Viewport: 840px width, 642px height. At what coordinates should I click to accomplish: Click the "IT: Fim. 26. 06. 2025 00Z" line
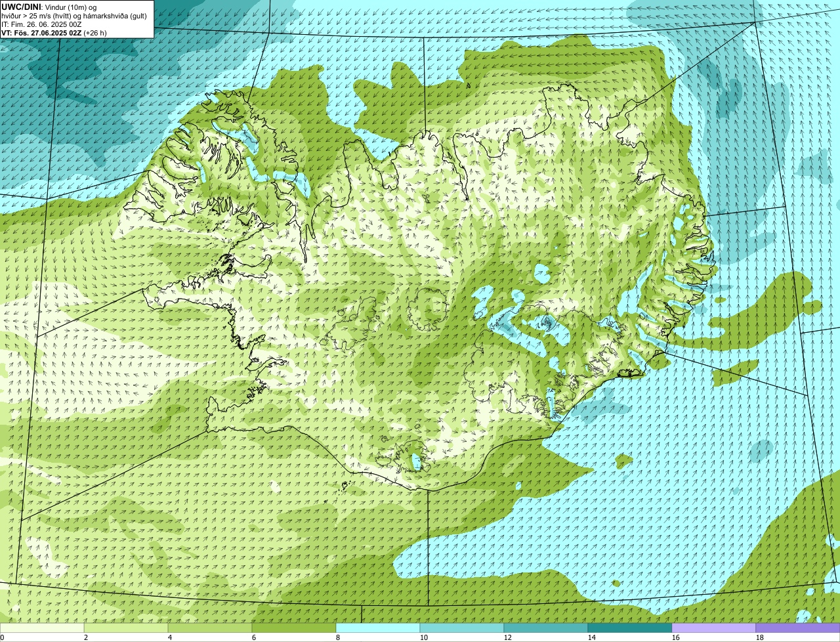(x=41, y=24)
